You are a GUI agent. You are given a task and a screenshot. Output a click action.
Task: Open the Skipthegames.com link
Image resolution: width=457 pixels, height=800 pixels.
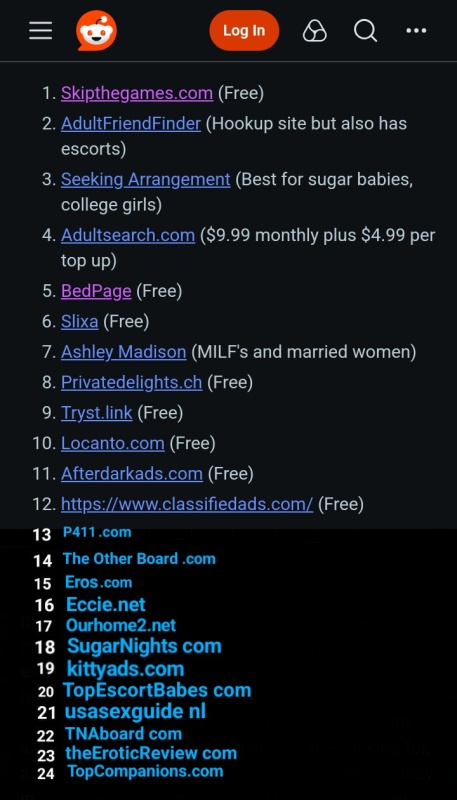137,93
